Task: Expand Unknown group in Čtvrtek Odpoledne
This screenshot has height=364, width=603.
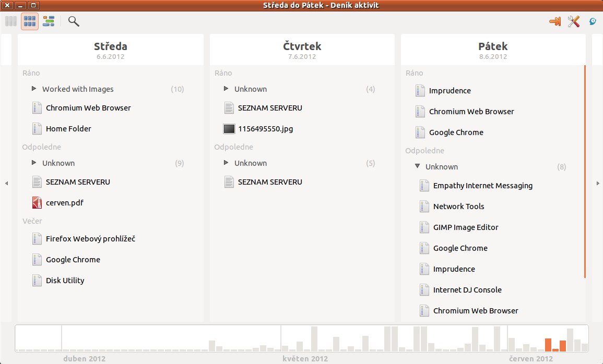Action: tap(226, 163)
